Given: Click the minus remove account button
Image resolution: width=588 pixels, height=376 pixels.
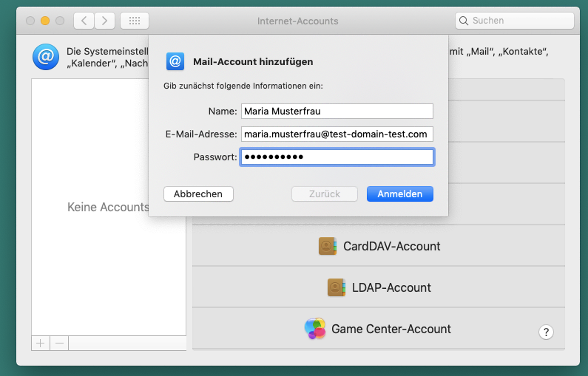Looking at the screenshot, I should (x=59, y=343).
